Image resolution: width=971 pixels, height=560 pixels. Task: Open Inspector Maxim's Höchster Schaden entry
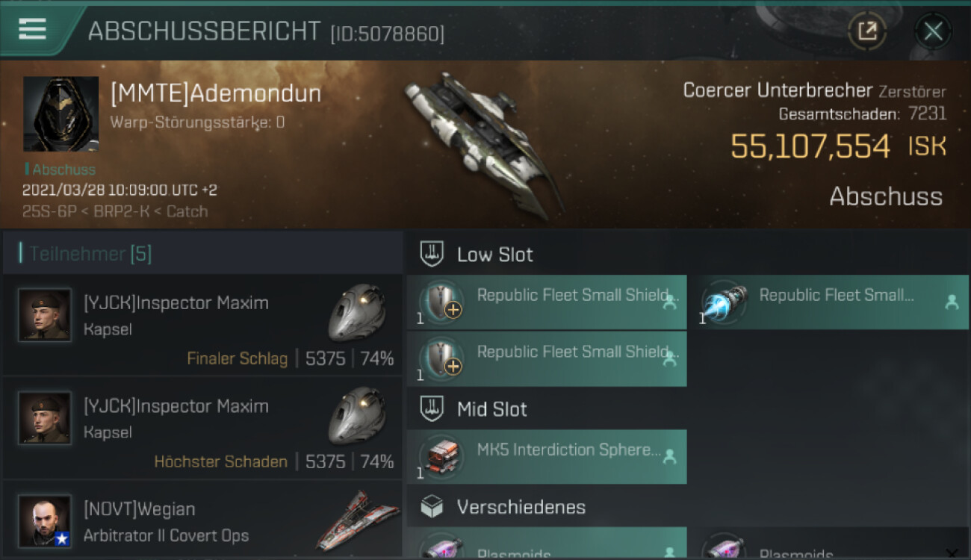[202, 427]
